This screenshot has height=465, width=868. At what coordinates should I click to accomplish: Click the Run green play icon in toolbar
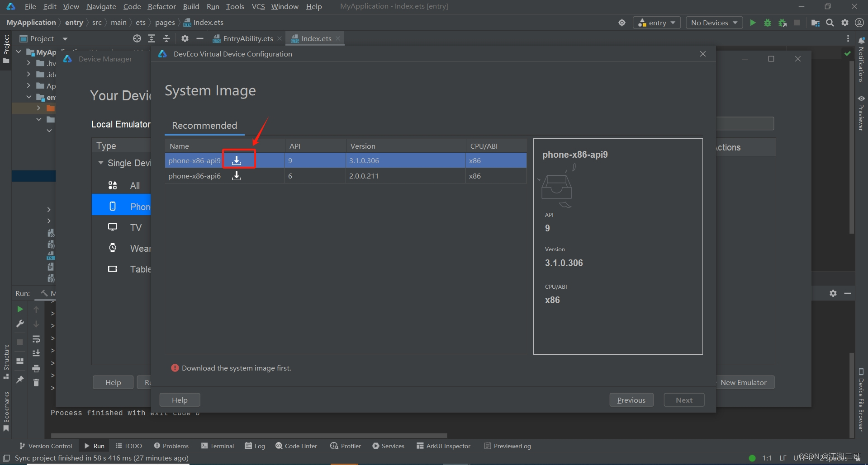tap(753, 23)
